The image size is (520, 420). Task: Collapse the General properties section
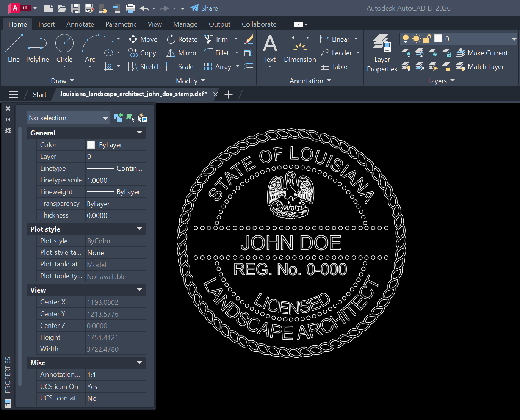pyautogui.click(x=139, y=133)
